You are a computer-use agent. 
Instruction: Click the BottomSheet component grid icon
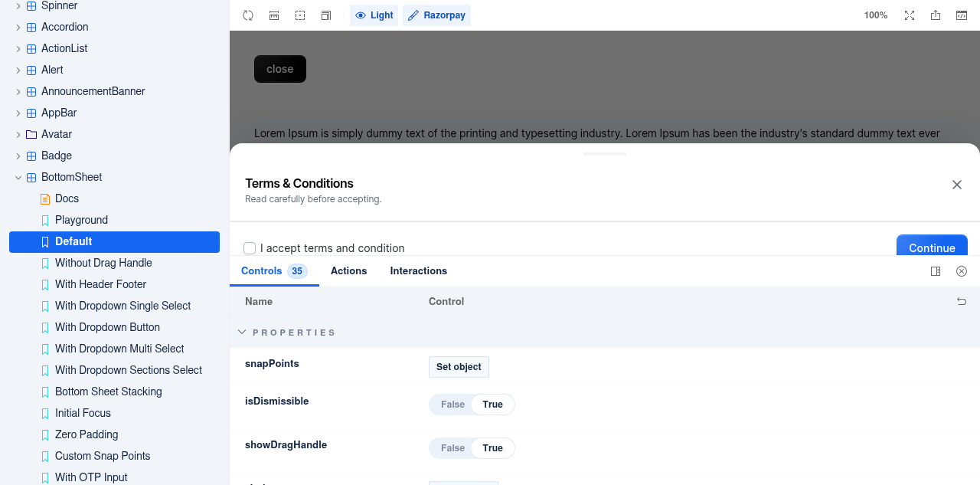tap(31, 177)
